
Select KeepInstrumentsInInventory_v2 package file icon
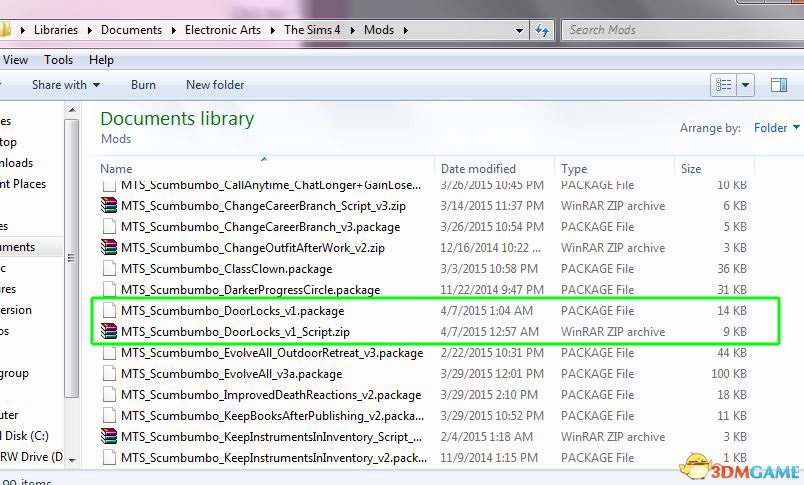coord(109,458)
